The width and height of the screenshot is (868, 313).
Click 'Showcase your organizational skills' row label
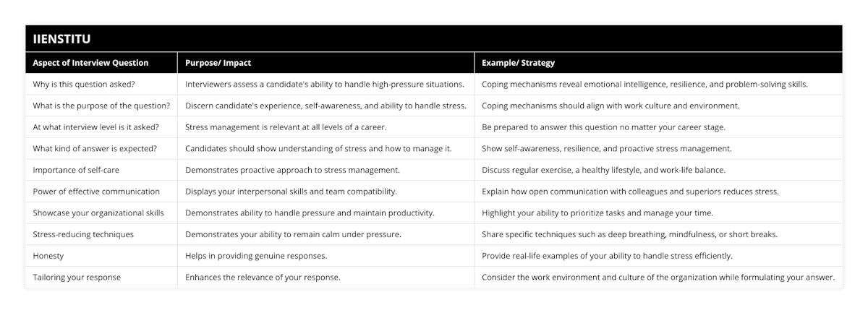pos(98,213)
